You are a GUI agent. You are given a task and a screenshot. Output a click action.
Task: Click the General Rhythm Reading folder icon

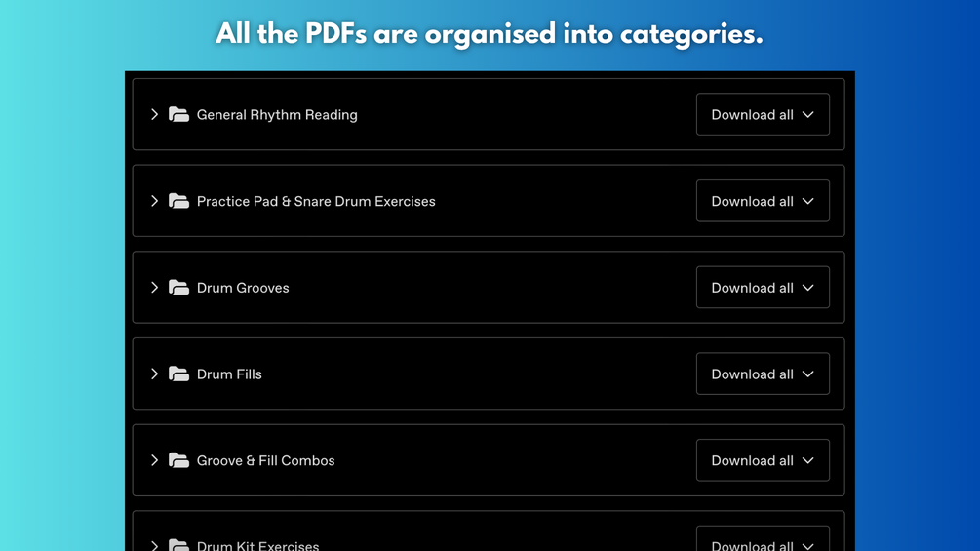178,114
